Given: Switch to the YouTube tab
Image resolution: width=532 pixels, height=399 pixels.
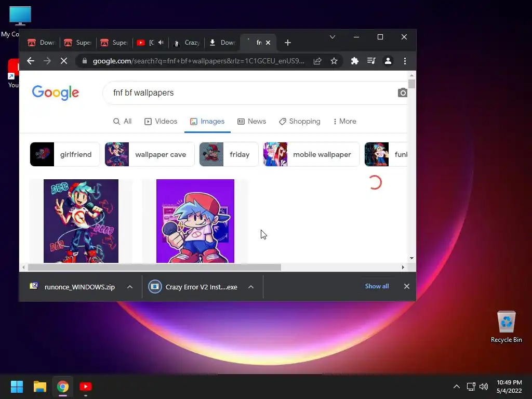Looking at the screenshot, I should point(145,43).
